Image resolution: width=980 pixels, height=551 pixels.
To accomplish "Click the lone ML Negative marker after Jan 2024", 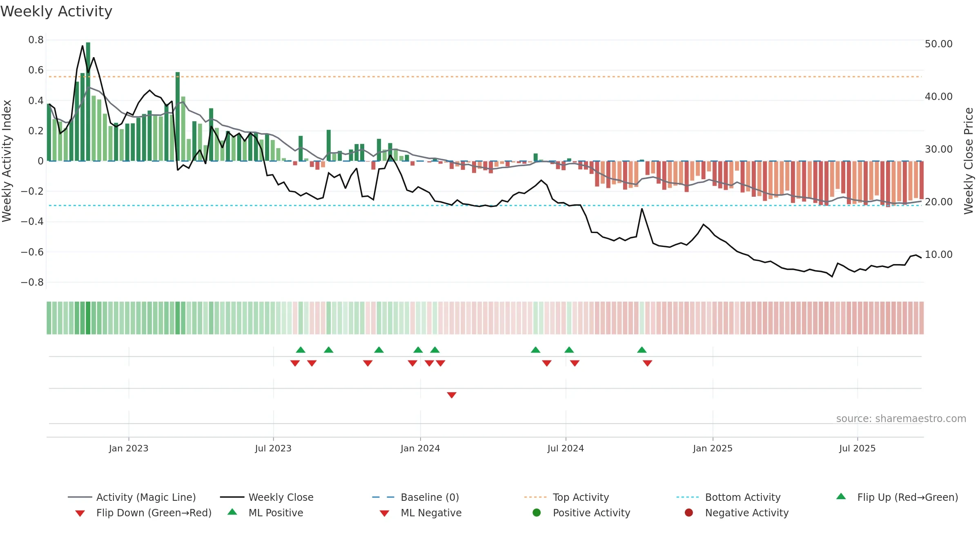I will tap(452, 395).
